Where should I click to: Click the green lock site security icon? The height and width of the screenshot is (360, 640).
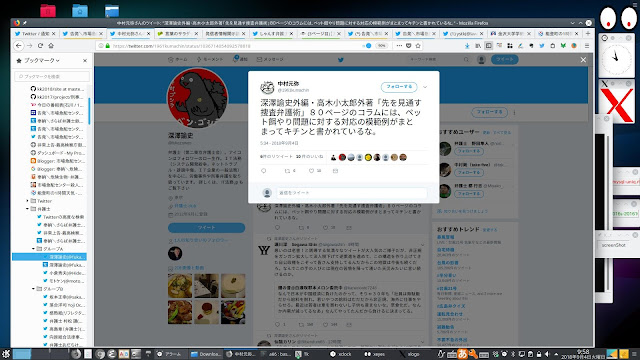coord(108,46)
